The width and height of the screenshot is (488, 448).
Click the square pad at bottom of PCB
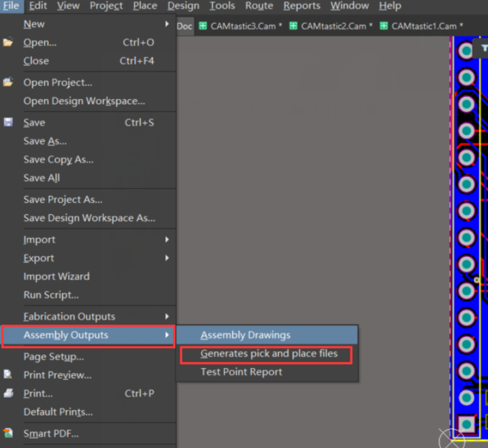pyautogui.click(x=466, y=424)
